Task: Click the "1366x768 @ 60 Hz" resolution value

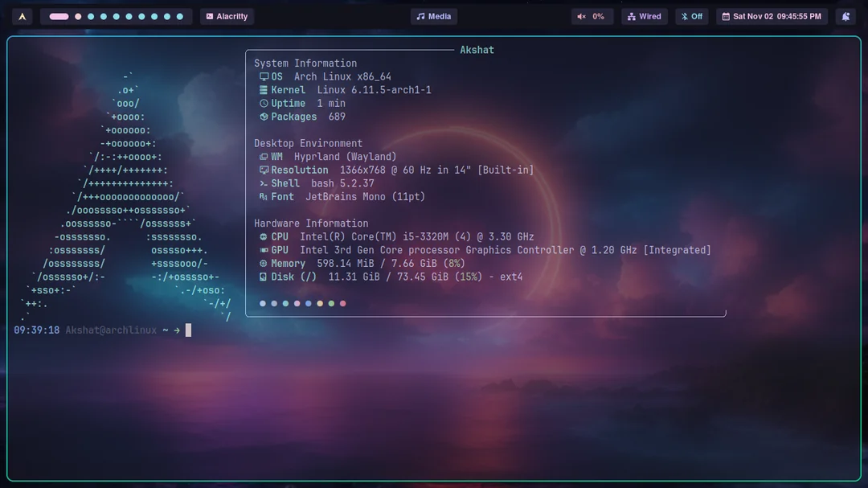Action: (x=385, y=170)
